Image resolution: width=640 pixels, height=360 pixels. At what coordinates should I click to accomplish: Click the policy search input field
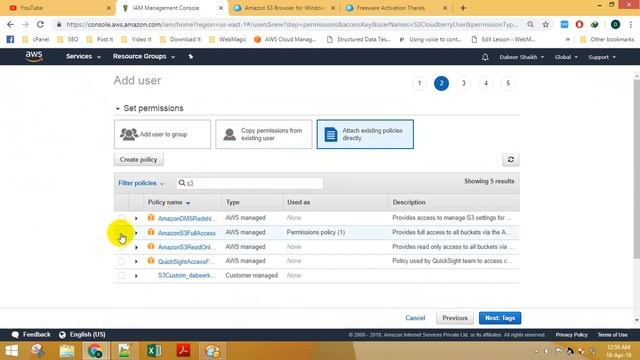click(x=249, y=183)
